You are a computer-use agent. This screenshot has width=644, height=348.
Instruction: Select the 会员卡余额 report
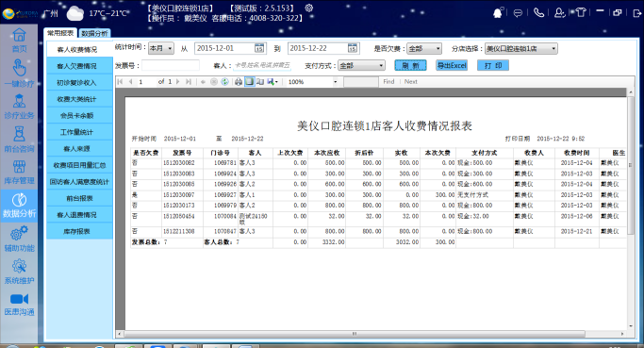79,115
